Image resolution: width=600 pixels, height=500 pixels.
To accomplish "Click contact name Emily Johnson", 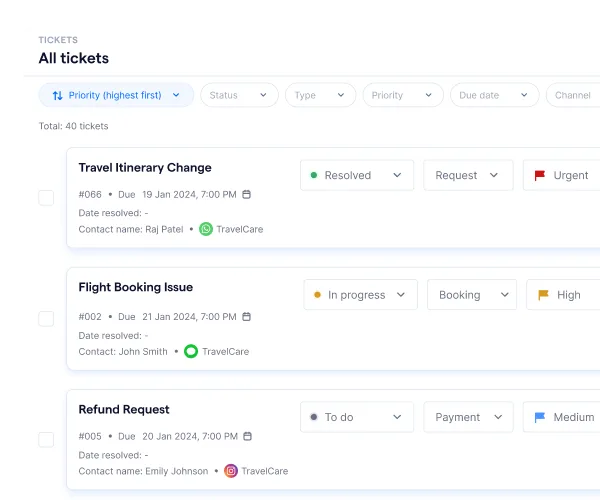I will [177, 471].
